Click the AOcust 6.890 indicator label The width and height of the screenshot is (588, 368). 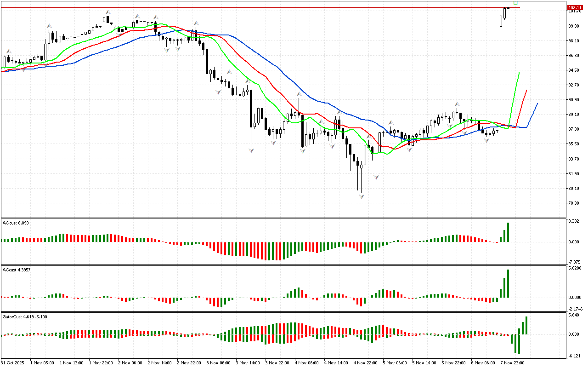pyautogui.click(x=16, y=223)
